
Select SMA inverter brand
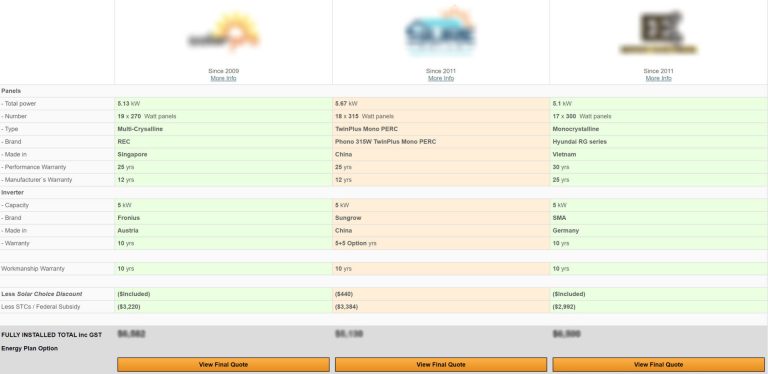click(559, 218)
